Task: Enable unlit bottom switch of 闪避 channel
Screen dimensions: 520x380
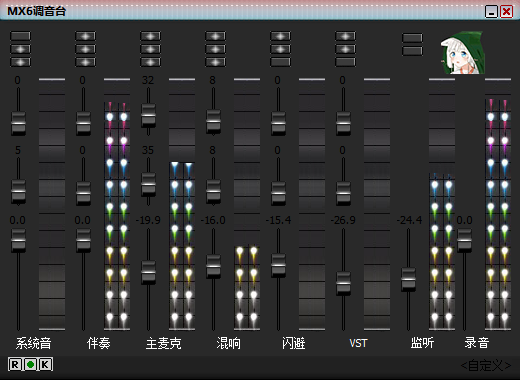Action: tap(280, 62)
